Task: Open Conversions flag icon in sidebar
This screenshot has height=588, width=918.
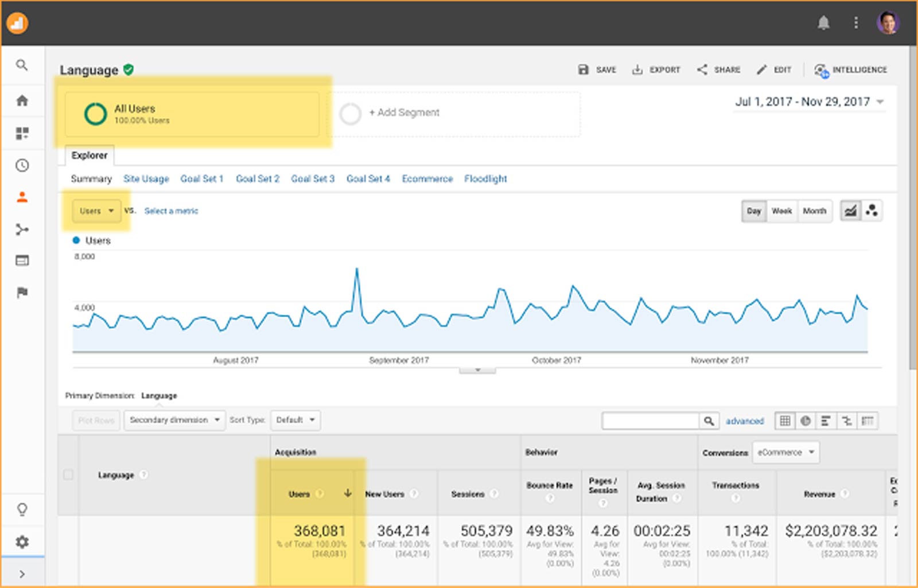Action: [22, 293]
